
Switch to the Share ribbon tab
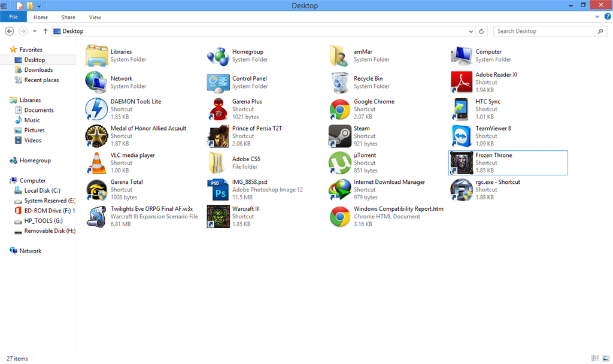coord(68,17)
